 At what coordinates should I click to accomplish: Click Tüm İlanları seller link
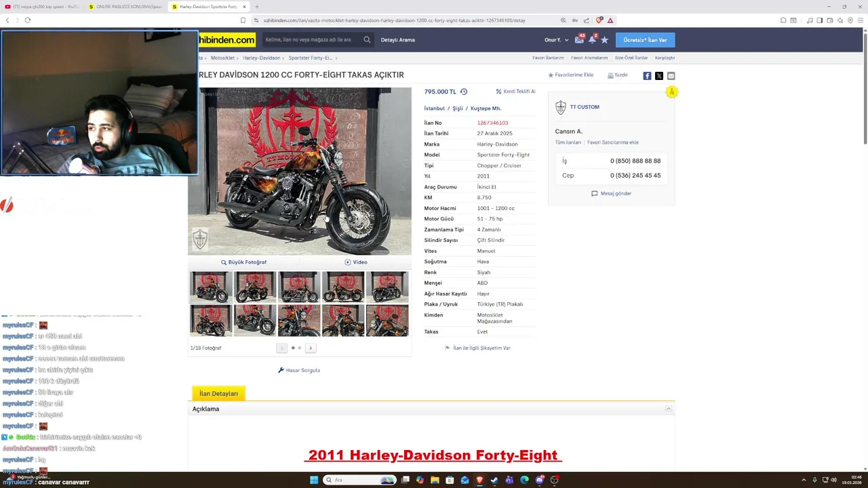568,142
